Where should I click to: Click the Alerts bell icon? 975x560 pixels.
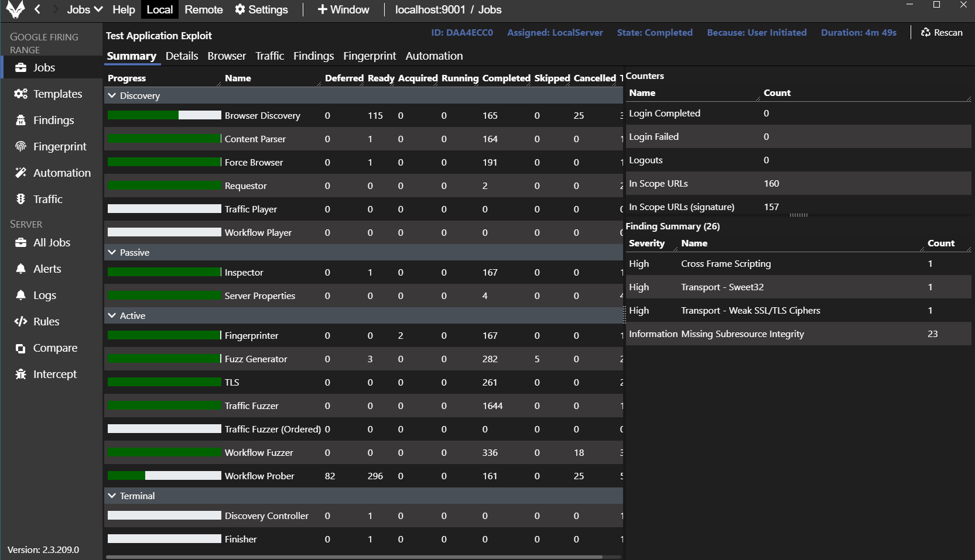[21, 269]
